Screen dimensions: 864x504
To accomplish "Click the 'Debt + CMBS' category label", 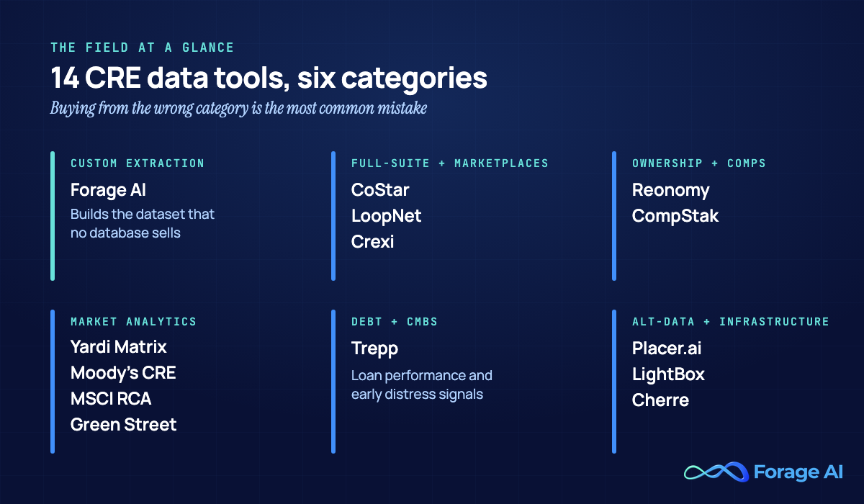I will (395, 322).
